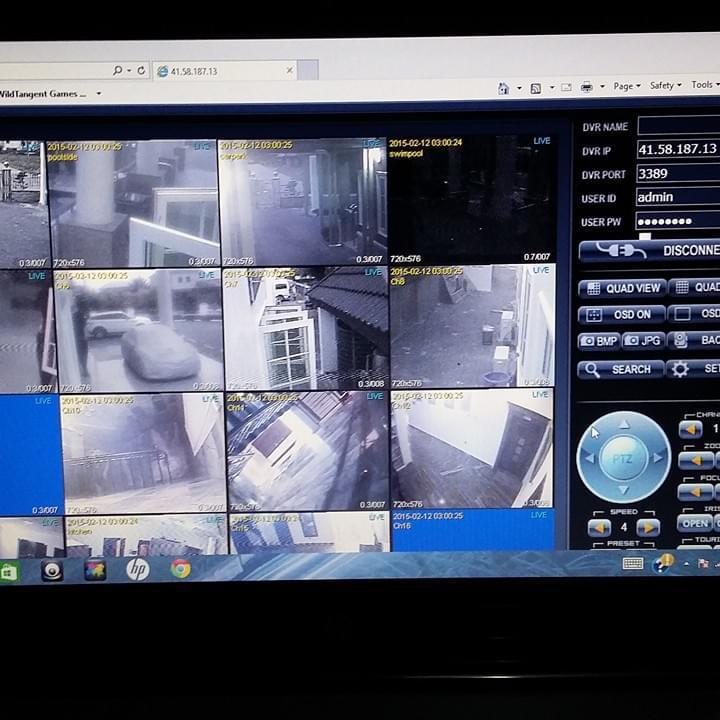Open Google Chrome from the taskbar
720x720 pixels.
[181, 568]
